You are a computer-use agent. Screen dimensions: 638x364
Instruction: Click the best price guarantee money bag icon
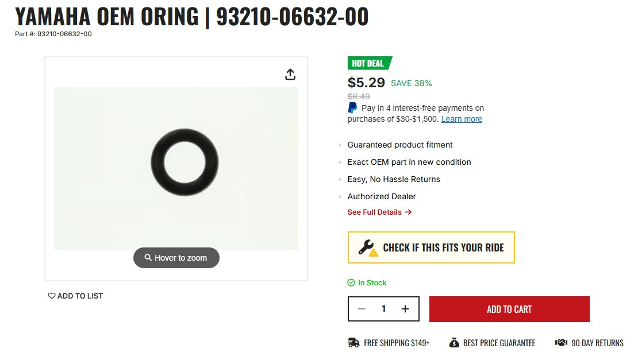(454, 343)
